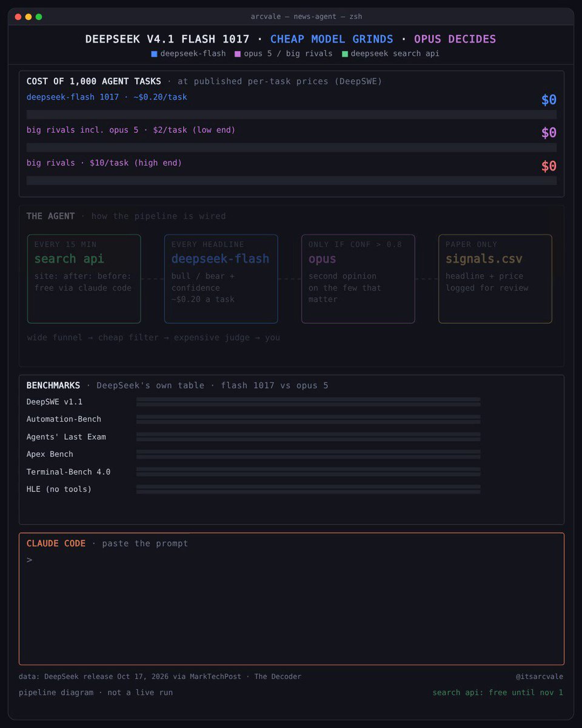
Task: Open the '@itsarcvale' handle
Action: point(540,676)
